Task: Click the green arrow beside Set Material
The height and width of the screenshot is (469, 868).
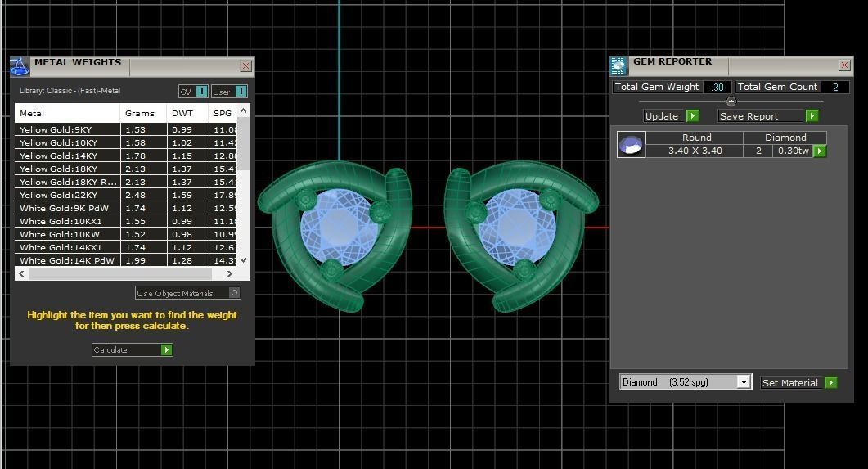Action: 831,382
